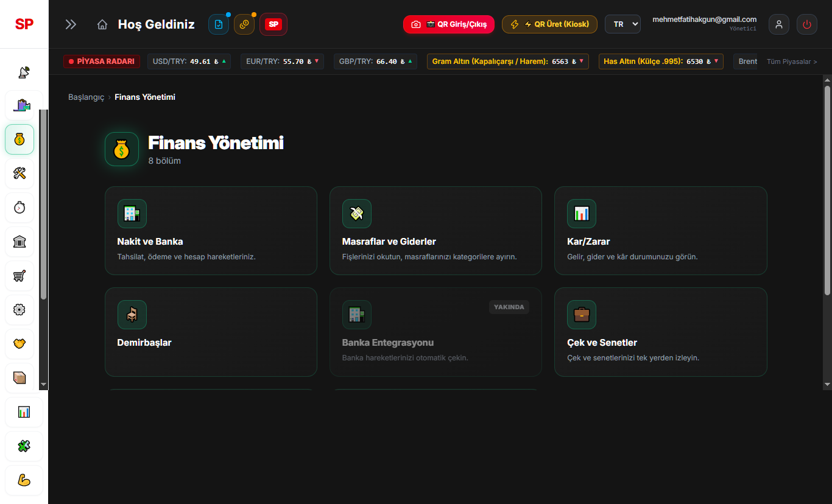Screen dimensions: 832x504
Task: Click the Gram Altın price chip
Action: coord(508,61)
